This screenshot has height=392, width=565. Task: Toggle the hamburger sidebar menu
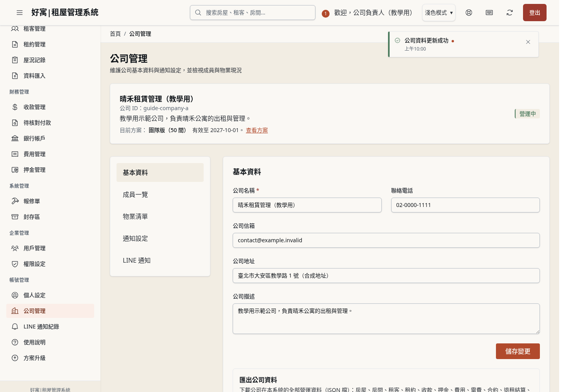(x=20, y=13)
